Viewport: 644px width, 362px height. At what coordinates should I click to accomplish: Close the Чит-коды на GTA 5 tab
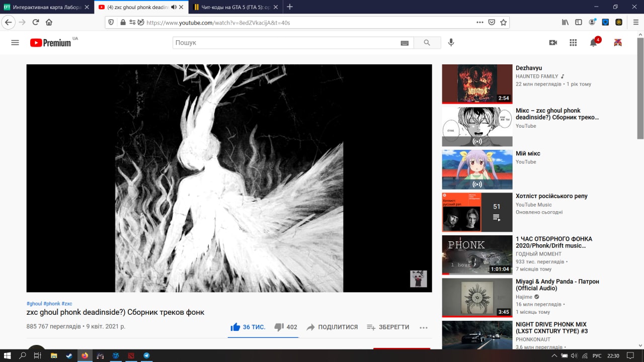[277, 7]
